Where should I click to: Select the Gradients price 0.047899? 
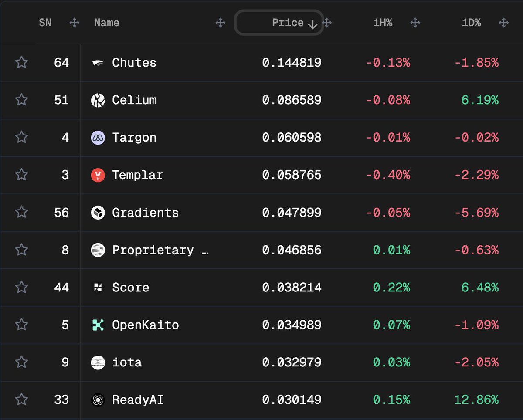click(x=292, y=213)
